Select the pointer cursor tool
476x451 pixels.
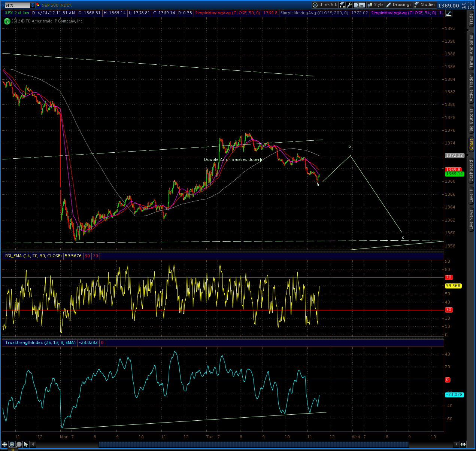[x=26, y=444]
